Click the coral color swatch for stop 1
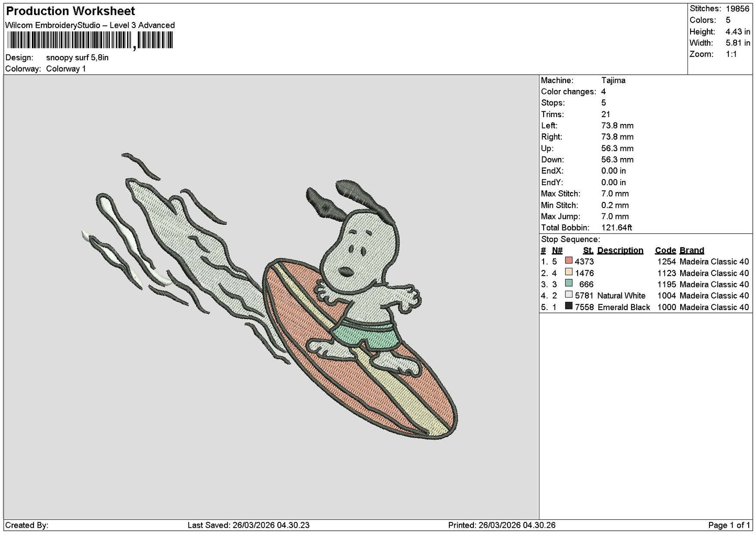 tap(569, 260)
